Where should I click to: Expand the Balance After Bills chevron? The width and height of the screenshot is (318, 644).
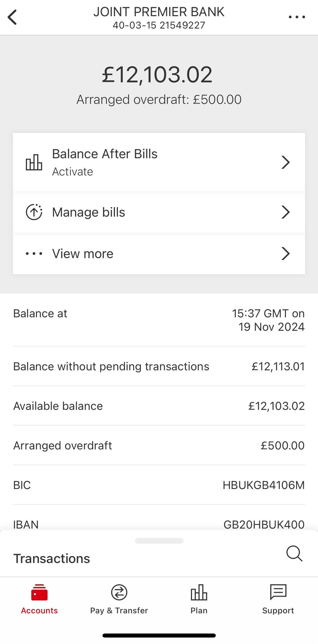285,162
